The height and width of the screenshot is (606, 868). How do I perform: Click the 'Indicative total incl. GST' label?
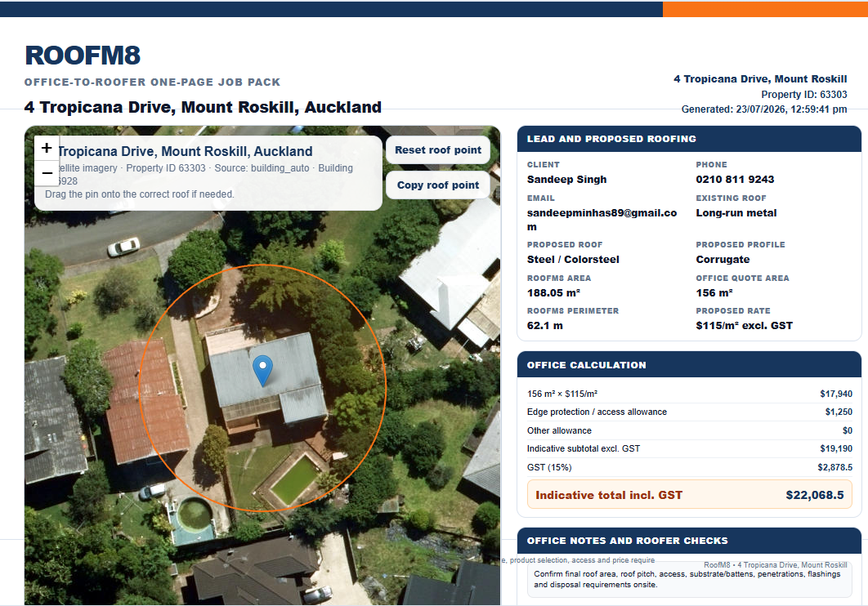click(608, 495)
